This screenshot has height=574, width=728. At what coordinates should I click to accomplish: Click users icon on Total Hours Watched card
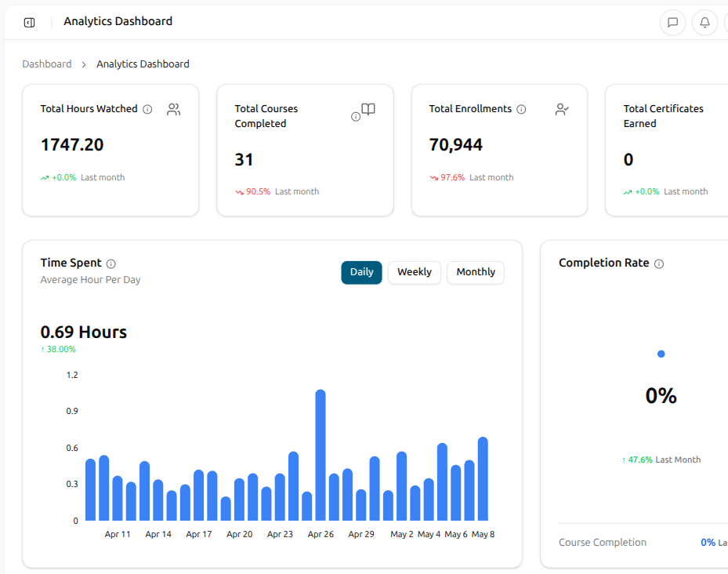(174, 109)
